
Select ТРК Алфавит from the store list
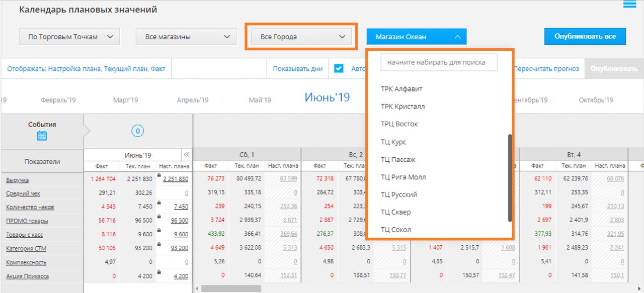pos(401,89)
